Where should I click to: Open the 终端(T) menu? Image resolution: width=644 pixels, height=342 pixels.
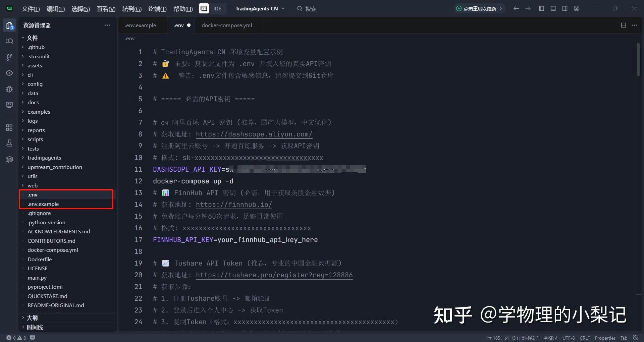pyautogui.click(x=157, y=9)
